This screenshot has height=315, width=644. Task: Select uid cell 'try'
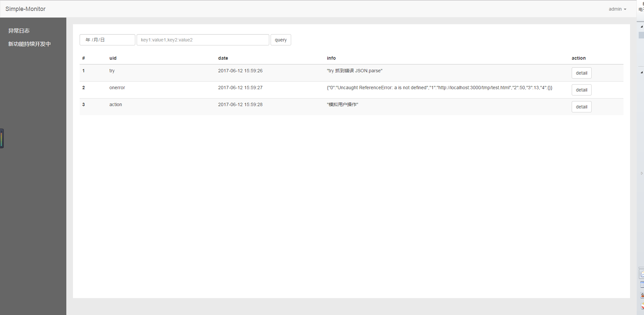click(112, 71)
